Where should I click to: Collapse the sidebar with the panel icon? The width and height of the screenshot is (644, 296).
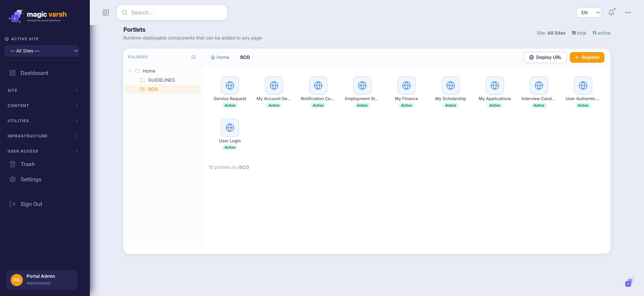coord(106,13)
